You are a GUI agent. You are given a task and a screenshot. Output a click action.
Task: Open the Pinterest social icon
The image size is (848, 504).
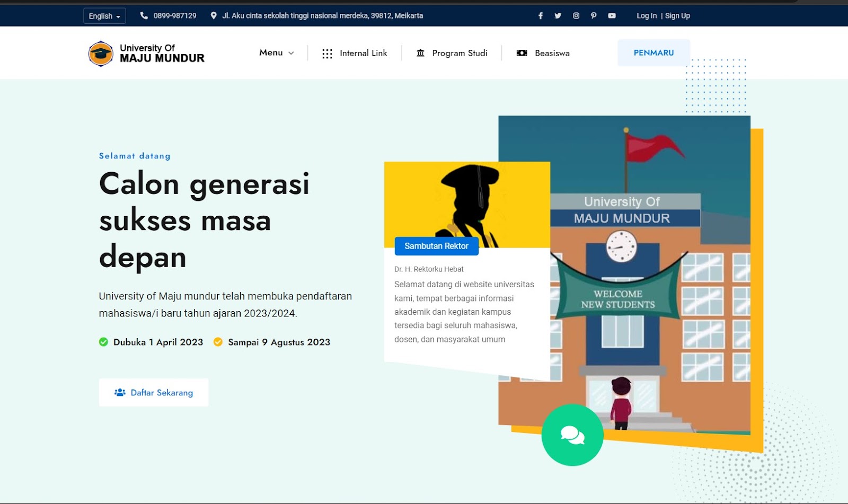click(x=594, y=16)
